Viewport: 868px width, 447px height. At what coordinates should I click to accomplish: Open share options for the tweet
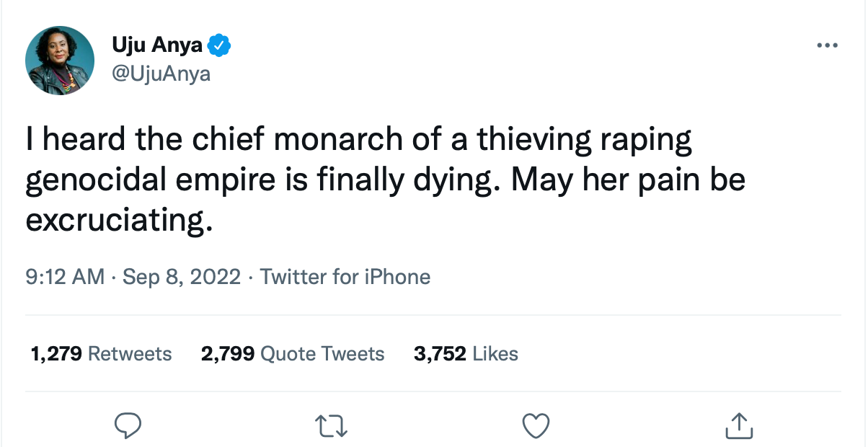[738, 426]
